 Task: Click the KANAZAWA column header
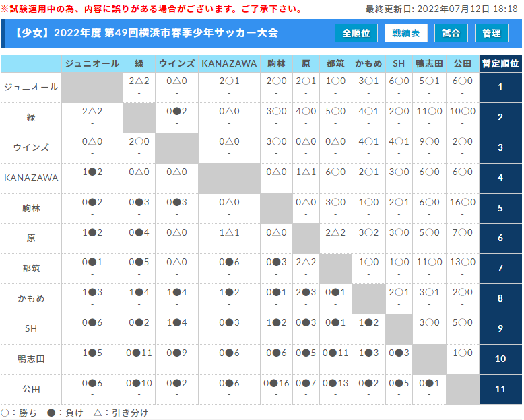click(229, 64)
